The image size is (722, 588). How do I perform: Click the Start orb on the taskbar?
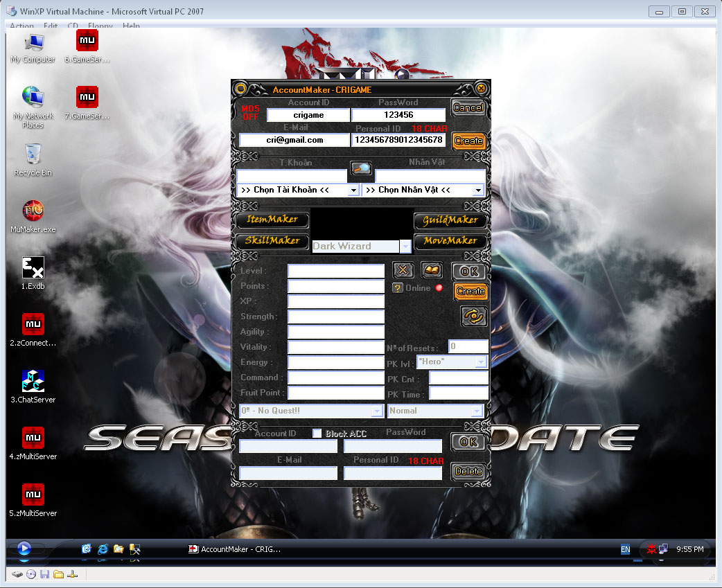(x=24, y=549)
